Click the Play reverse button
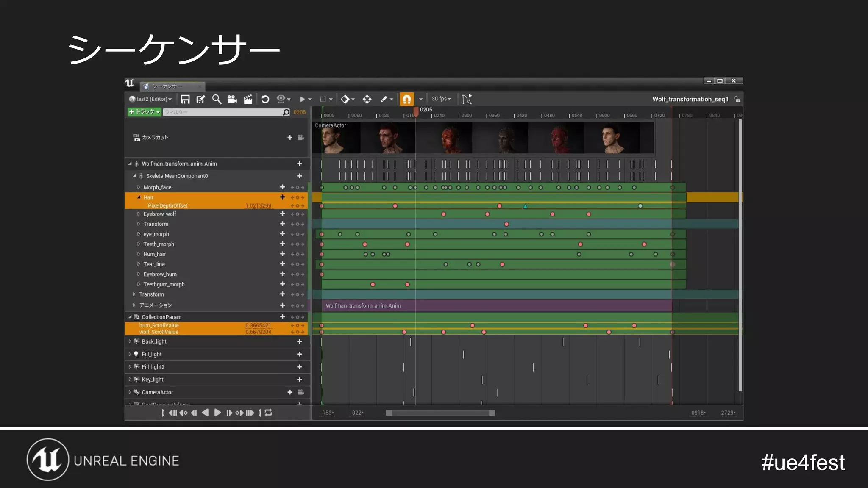 point(205,413)
